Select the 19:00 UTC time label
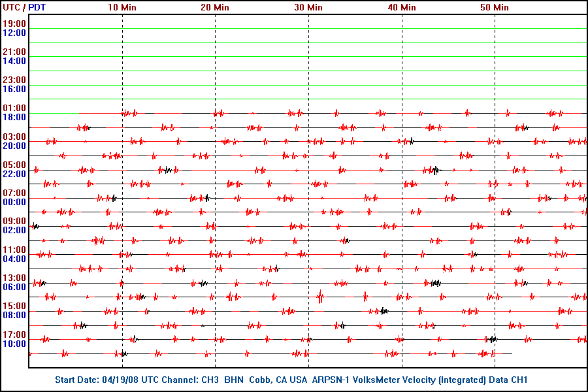The width and height of the screenshot is (588, 392). point(14,24)
